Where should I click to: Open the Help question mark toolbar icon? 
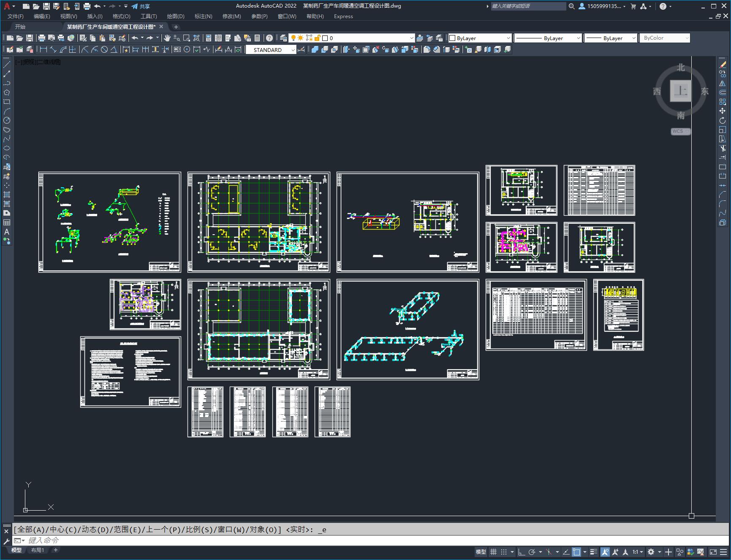pyautogui.click(x=269, y=38)
